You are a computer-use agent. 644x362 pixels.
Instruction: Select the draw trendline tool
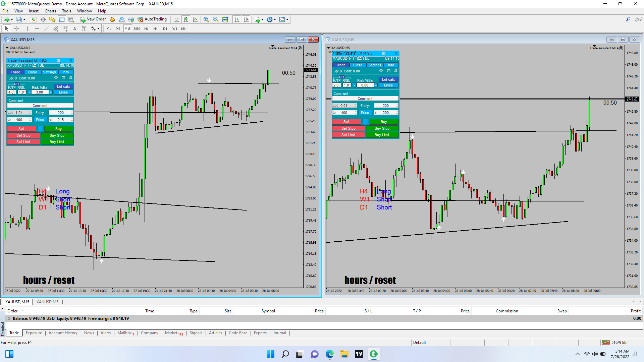click(x=47, y=29)
